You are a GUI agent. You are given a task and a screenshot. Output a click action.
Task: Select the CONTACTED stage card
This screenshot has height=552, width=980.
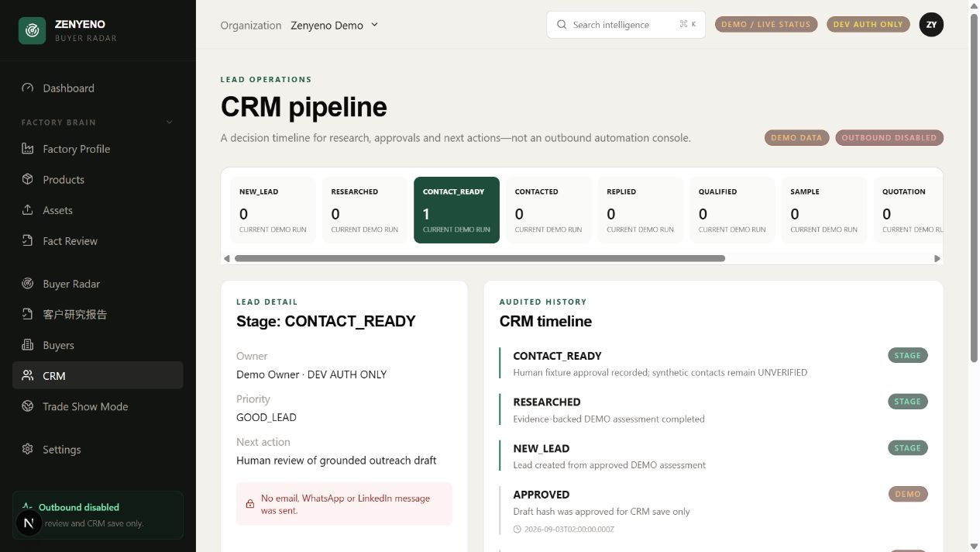[x=548, y=210]
